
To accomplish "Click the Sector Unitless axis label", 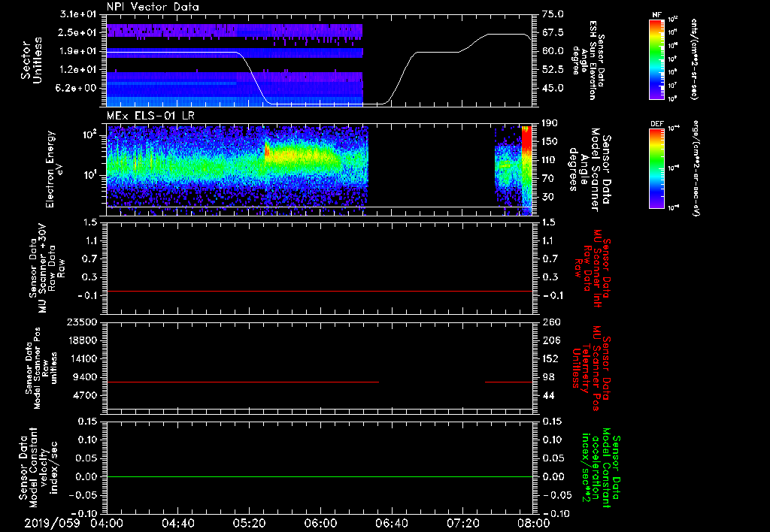I will point(30,61).
